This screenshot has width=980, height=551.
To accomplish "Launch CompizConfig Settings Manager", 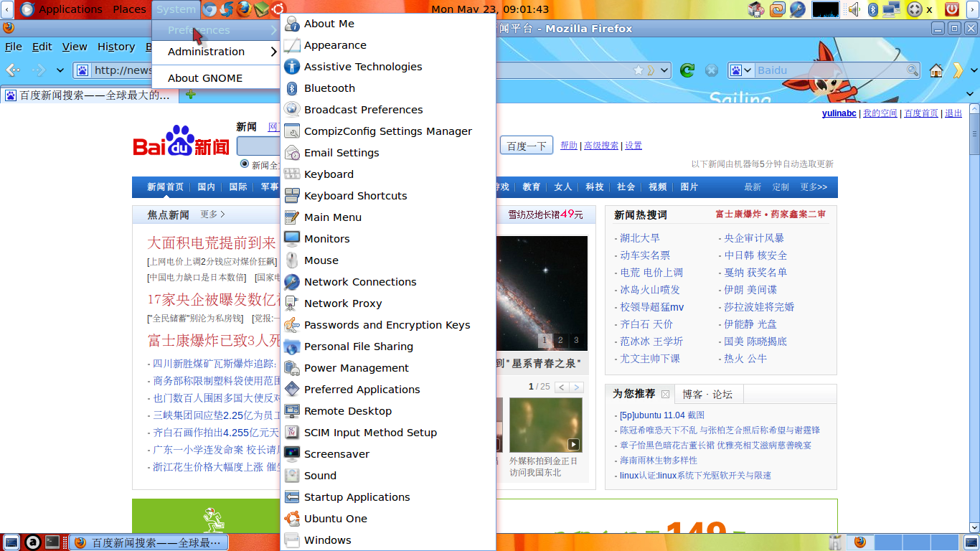I will tap(388, 131).
